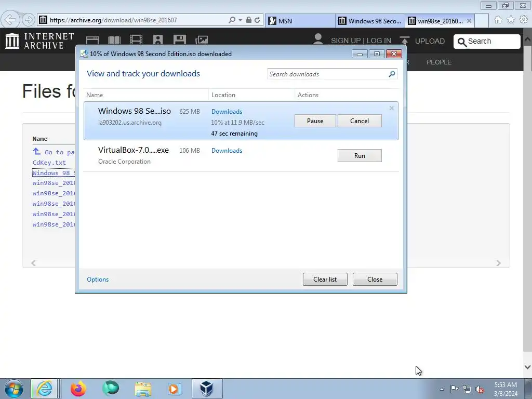Open the Audio speaker icon in navbar
Viewport: 532px width, 399px height.
tap(158, 40)
